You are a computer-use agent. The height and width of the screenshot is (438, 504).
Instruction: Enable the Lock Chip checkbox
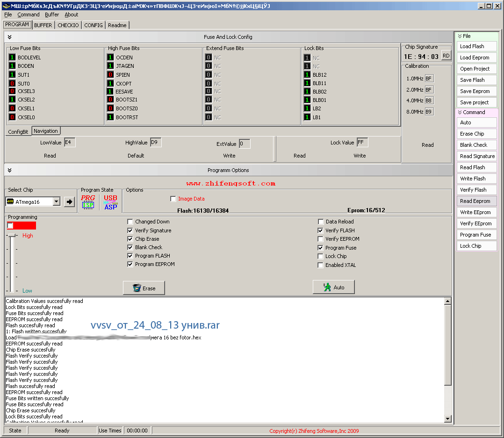coord(320,256)
